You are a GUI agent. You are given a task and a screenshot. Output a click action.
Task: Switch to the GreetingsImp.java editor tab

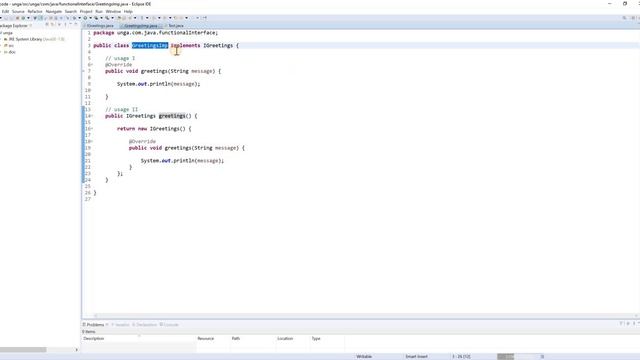(x=141, y=26)
